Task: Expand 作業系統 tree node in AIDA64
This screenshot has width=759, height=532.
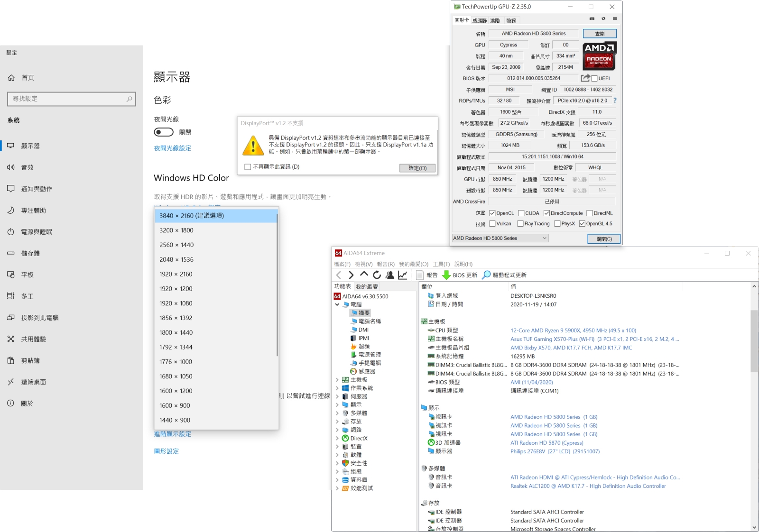Action: (337, 388)
